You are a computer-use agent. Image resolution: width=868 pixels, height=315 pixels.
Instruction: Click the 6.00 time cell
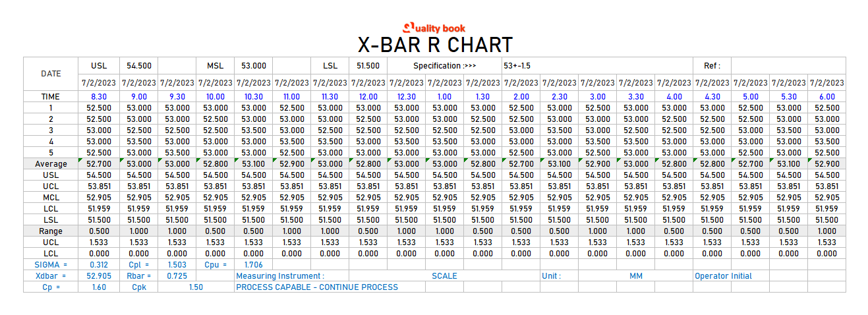click(827, 96)
